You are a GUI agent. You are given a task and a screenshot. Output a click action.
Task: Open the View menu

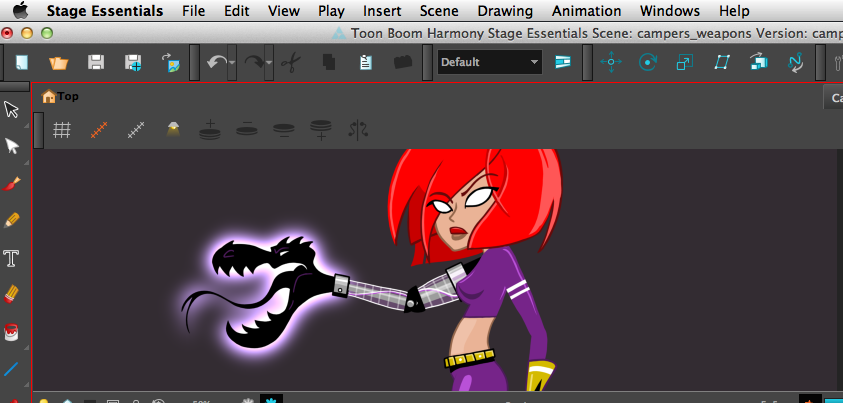tap(284, 11)
